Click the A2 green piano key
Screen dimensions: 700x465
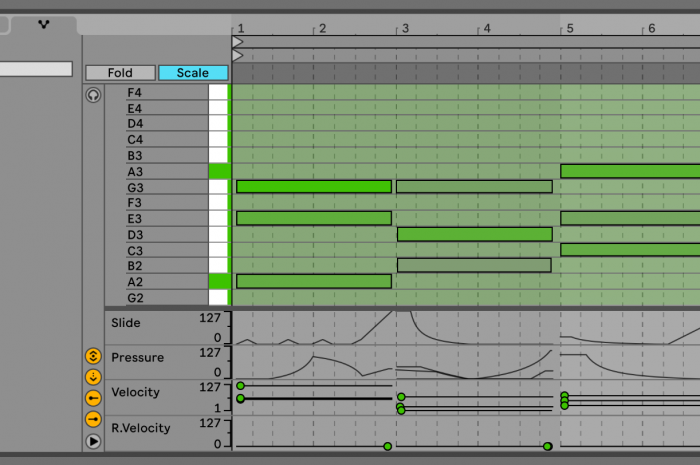[218, 282]
